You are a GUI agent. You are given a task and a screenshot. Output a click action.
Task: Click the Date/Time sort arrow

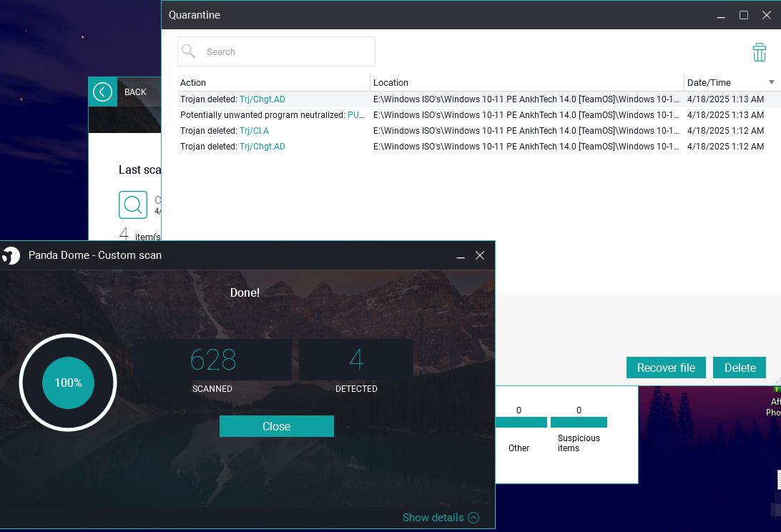click(x=772, y=82)
